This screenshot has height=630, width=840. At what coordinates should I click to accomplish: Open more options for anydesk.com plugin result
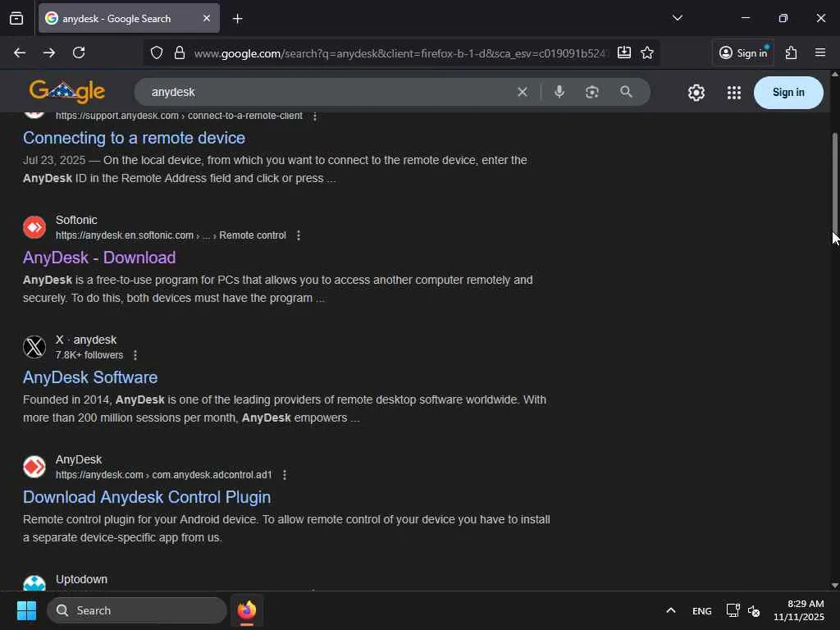pyautogui.click(x=285, y=475)
